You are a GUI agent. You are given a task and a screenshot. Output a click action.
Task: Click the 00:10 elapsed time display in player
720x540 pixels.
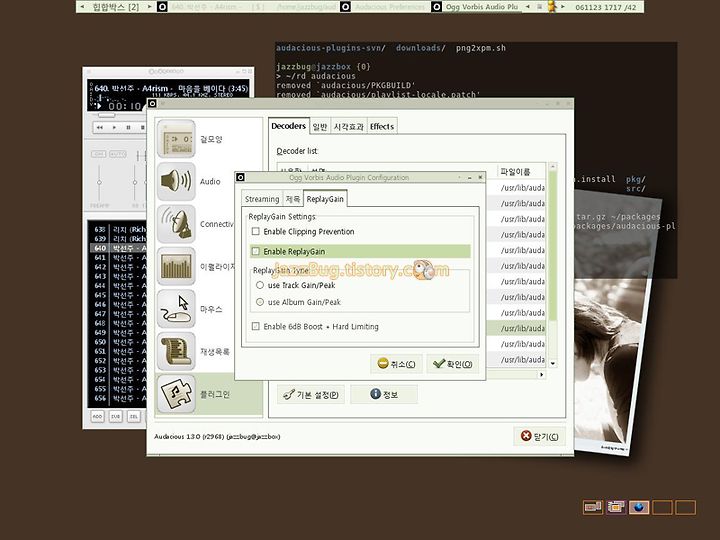124,106
